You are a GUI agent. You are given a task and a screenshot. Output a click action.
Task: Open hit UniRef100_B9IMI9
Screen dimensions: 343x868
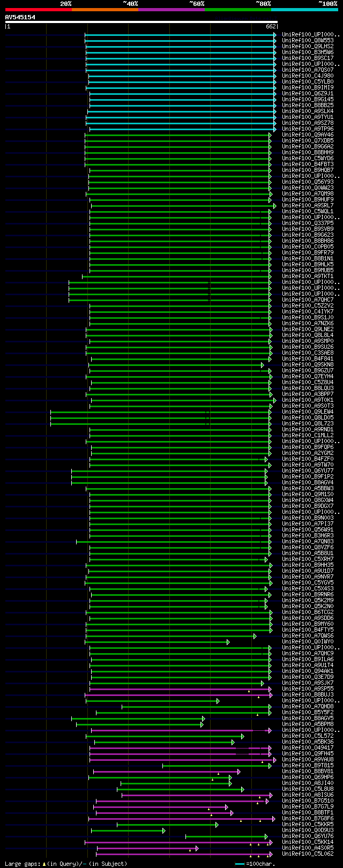[x=308, y=87]
